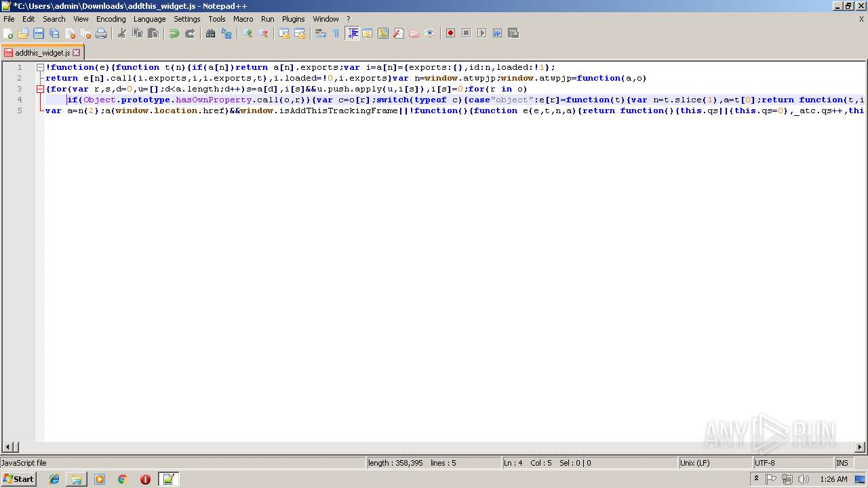
Task: Run macro multiple times
Action: click(498, 33)
